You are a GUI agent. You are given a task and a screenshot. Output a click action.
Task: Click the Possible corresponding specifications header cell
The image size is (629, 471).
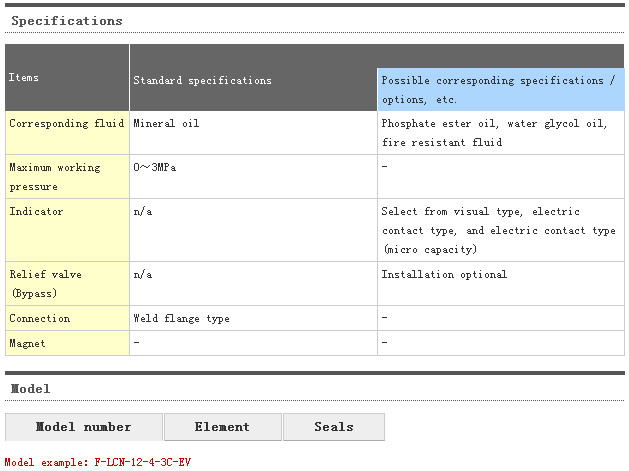(500, 89)
